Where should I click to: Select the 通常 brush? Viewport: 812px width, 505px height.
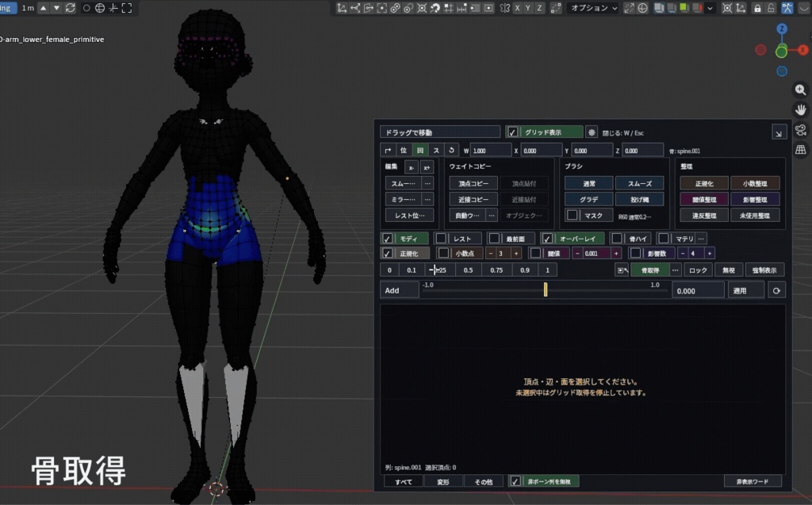[x=589, y=183]
